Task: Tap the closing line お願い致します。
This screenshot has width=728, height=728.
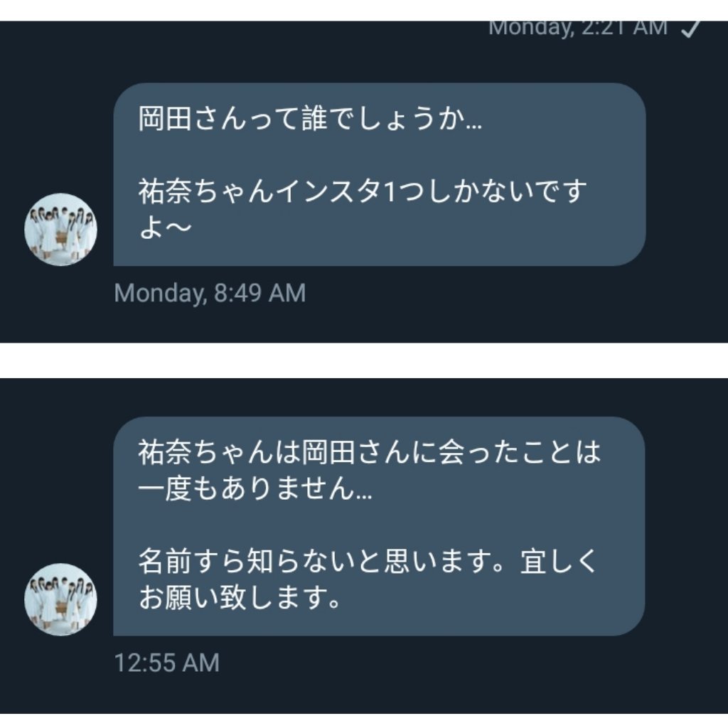Action: (x=240, y=597)
